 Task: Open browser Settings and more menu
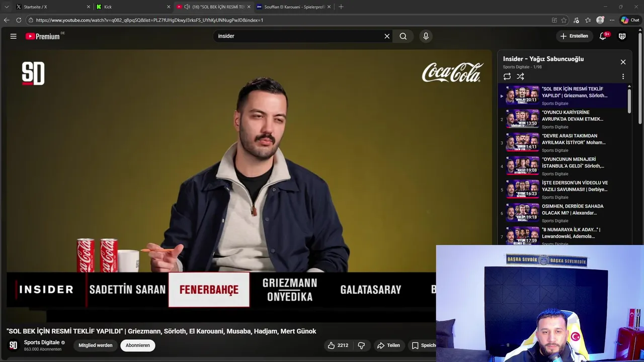click(612, 20)
